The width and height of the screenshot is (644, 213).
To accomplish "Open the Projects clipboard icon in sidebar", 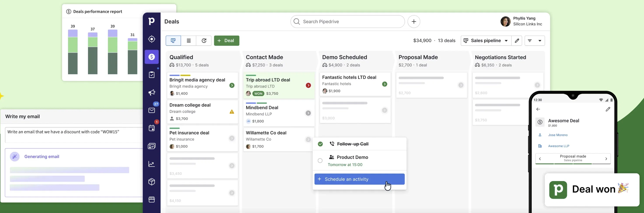I will click(x=152, y=75).
